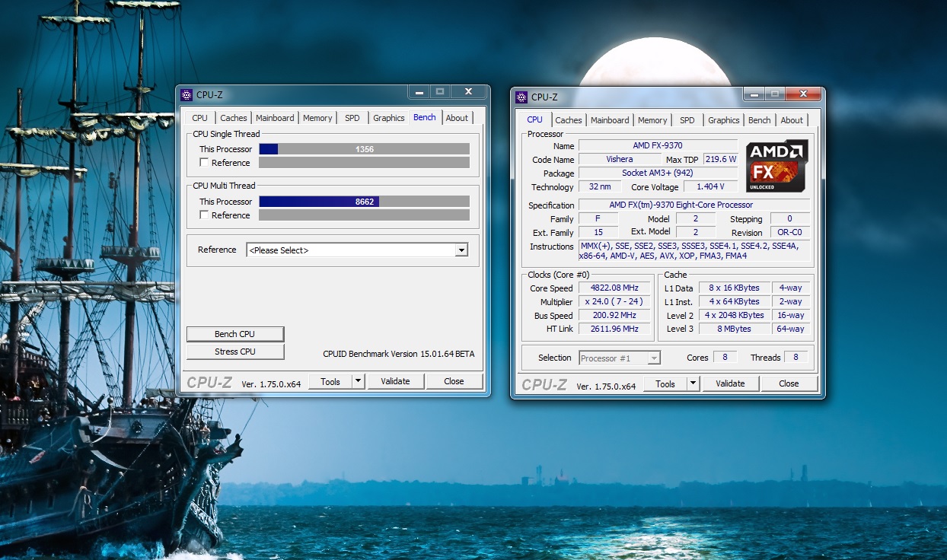Viewport: 947px width, 560px height.
Task: Click Bus Speed value 200.92 MHz
Action: point(614,316)
